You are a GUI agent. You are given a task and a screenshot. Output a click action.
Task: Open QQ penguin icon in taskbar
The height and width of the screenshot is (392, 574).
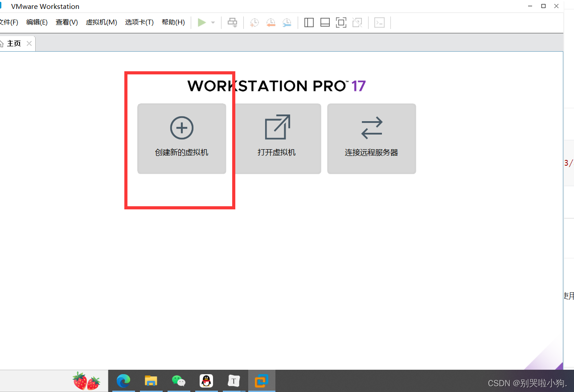pyautogui.click(x=206, y=381)
